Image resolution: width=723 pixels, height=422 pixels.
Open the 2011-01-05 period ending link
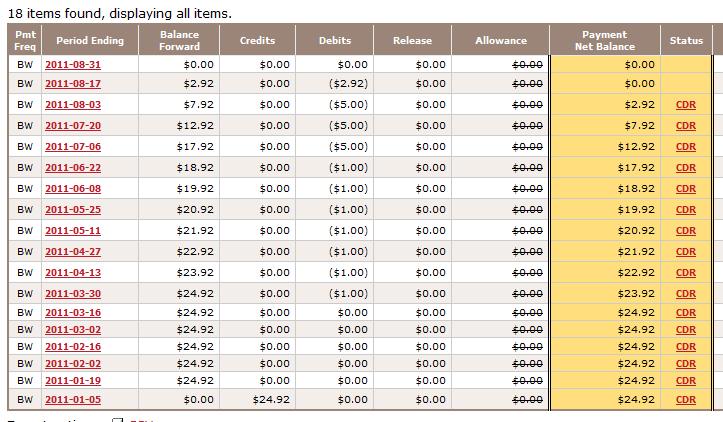pyautogui.click(x=73, y=399)
